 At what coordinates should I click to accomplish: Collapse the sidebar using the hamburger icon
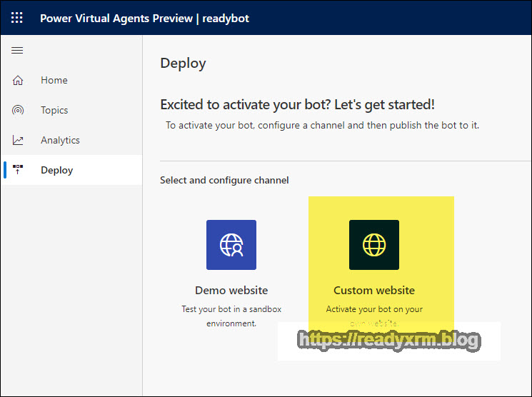click(18, 50)
